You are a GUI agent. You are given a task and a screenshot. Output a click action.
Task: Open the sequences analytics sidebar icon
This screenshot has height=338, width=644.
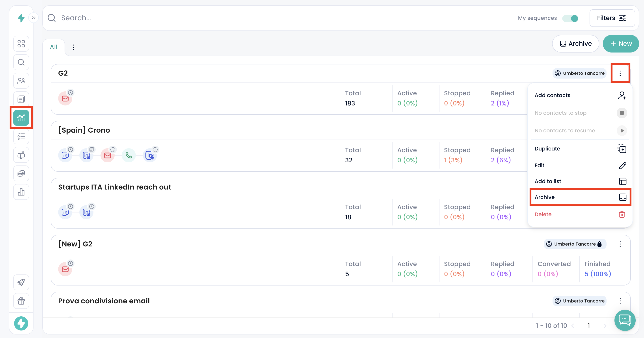click(x=21, y=118)
